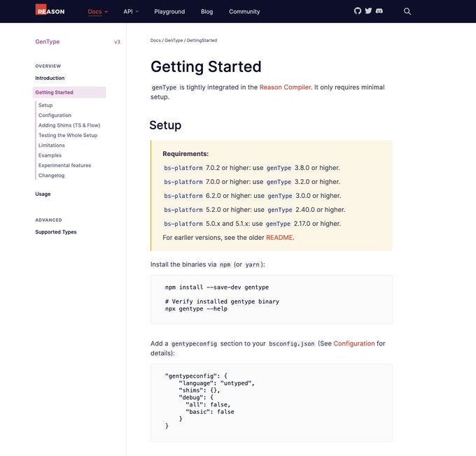Image resolution: width=476 pixels, height=456 pixels.
Task: Open Supported Types in the sidebar
Action: pos(56,232)
